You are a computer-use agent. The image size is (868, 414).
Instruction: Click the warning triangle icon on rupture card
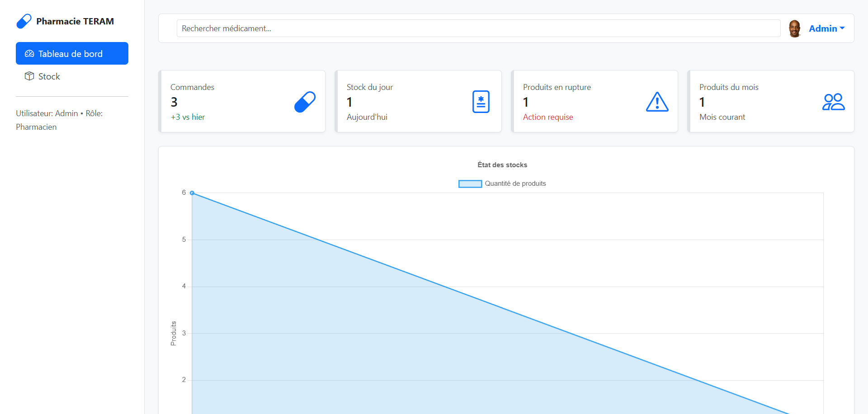pyautogui.click(x=657, y=102)
